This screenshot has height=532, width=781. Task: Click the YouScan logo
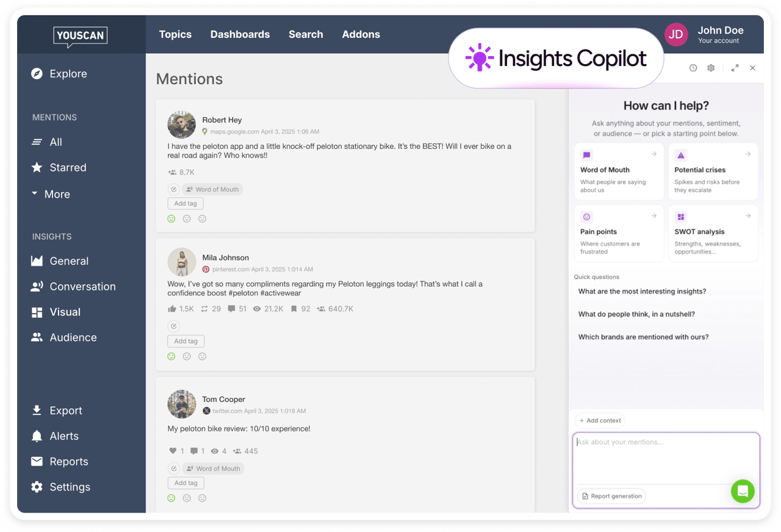[x=81, y=37]
